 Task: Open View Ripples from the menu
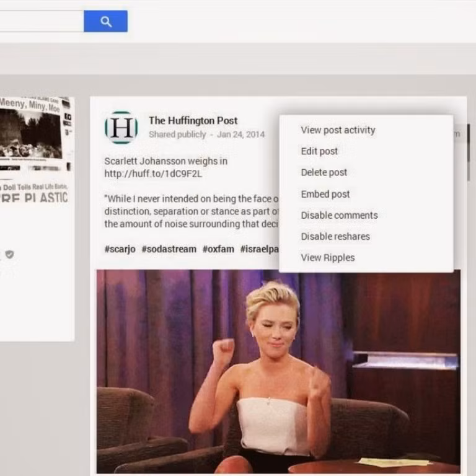(327, 258)
